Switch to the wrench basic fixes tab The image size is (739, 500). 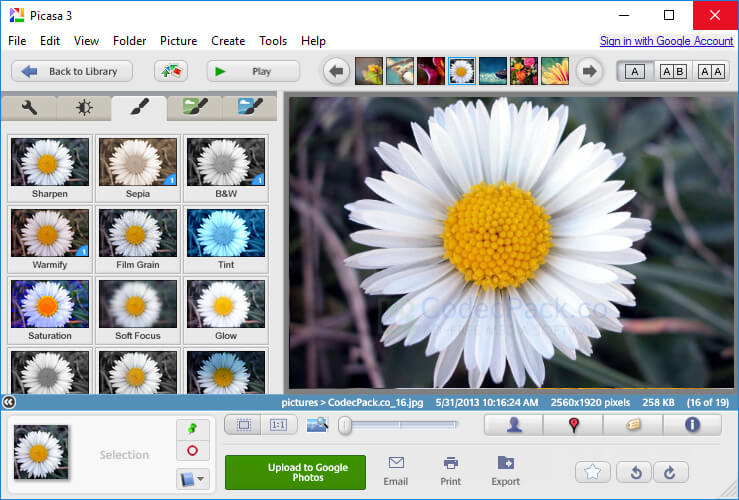pos(29,108)
